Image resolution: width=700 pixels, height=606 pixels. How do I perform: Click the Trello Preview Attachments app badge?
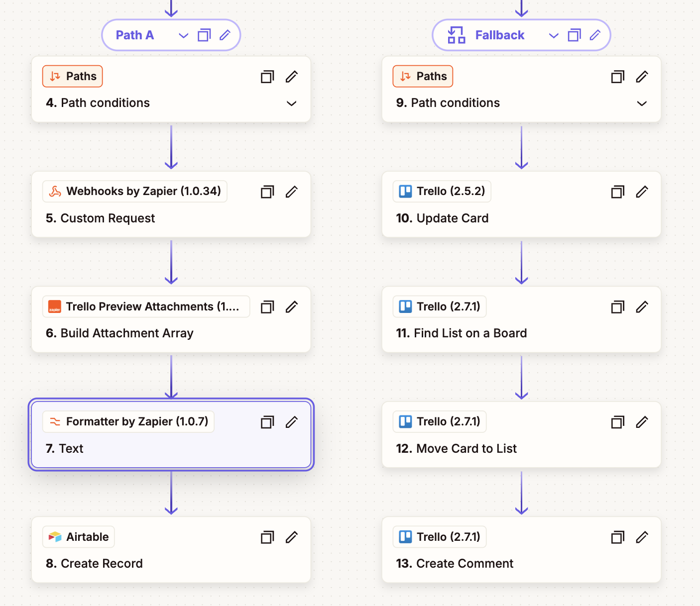(146, 306)
